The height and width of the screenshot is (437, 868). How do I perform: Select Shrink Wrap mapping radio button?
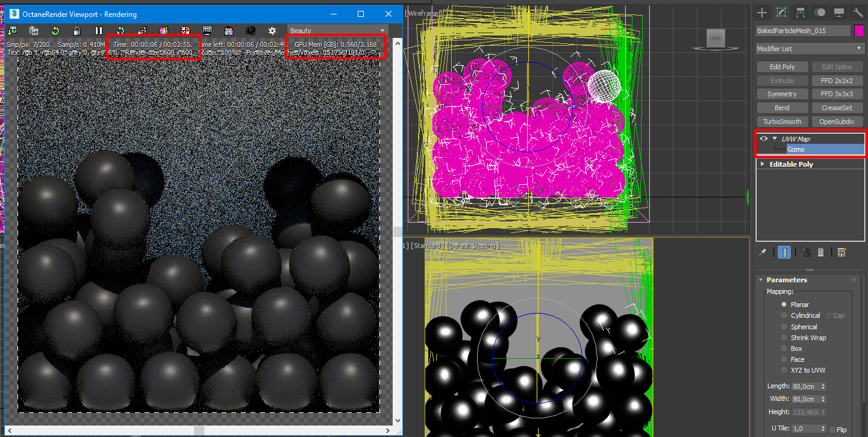[x=784, y=338]
